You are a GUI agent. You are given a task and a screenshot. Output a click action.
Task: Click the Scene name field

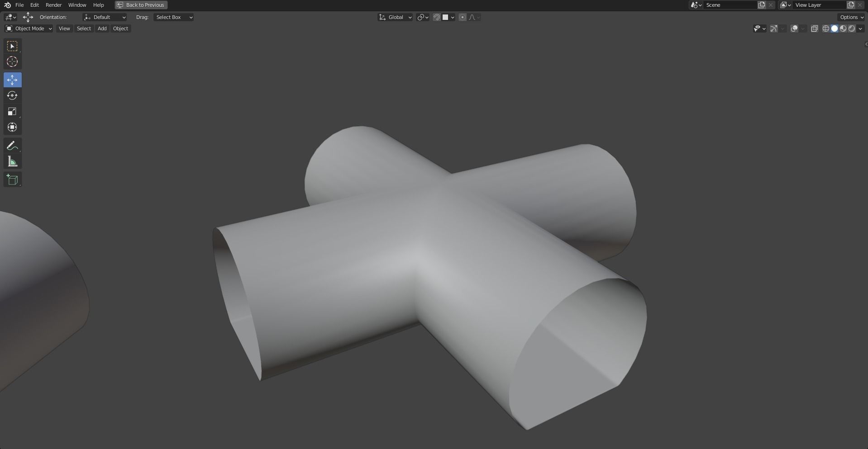tap(730, 5)
